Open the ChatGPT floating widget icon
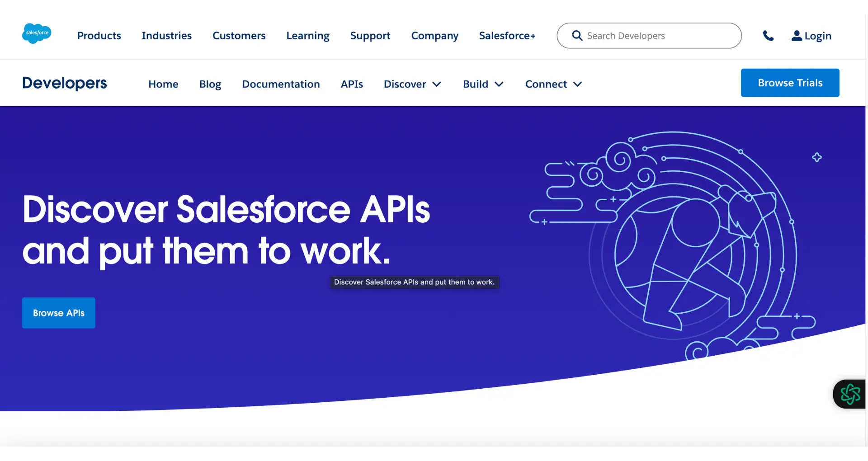 point(850,394)
